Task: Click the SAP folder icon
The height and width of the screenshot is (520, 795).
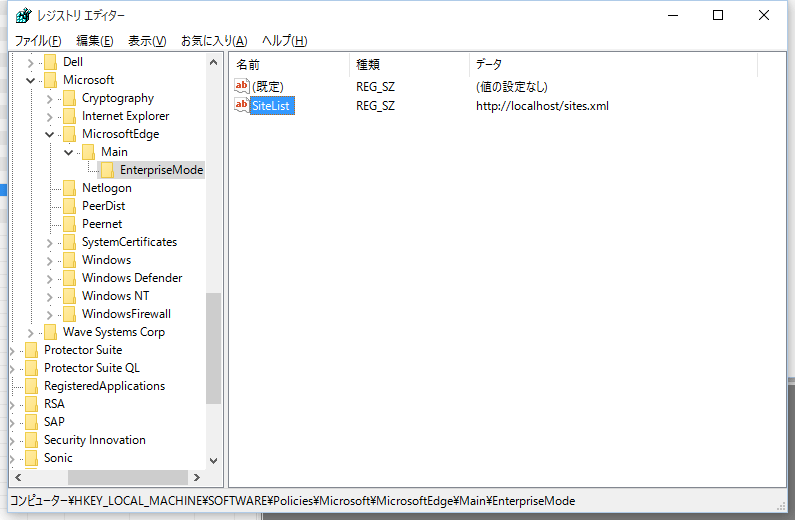Action: click(31, 422)
